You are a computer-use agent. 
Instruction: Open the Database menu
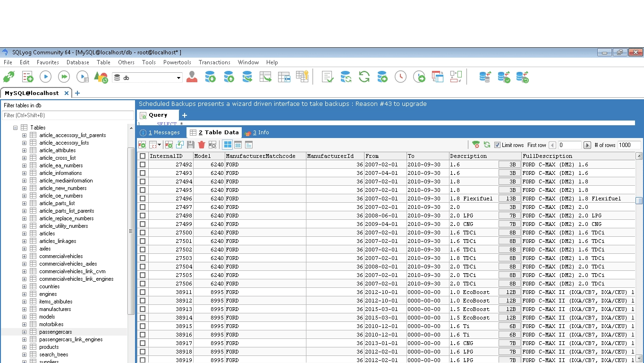pyautogui.click(x=78, y=62)
